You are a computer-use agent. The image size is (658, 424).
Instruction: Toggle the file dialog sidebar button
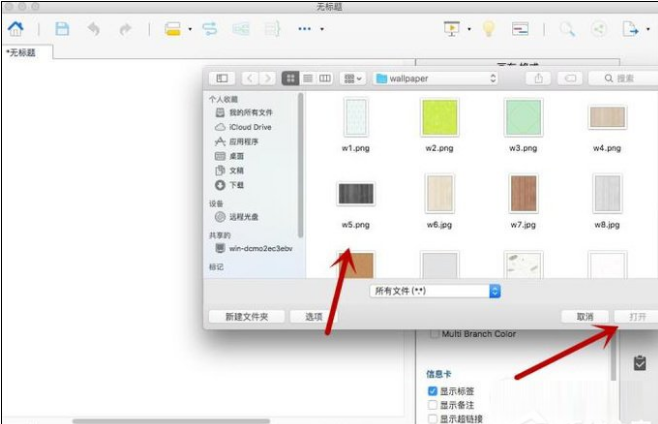tap(222, 78)
